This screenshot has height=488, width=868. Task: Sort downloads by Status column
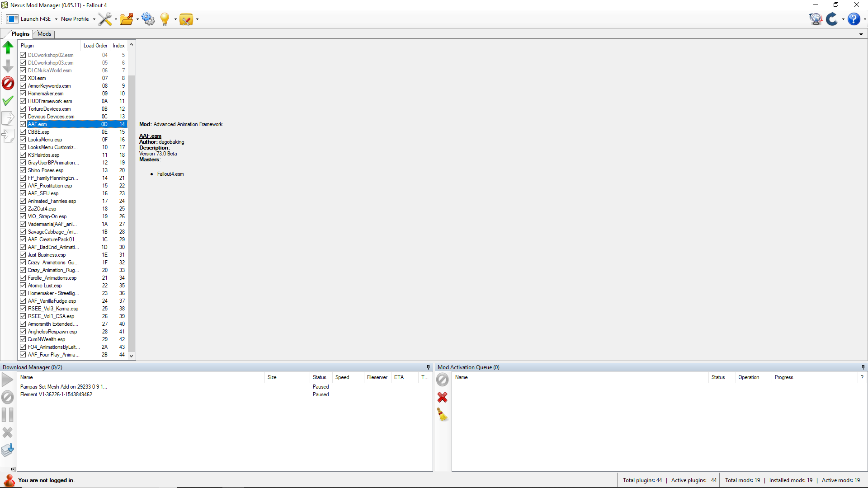pos(321,377)
